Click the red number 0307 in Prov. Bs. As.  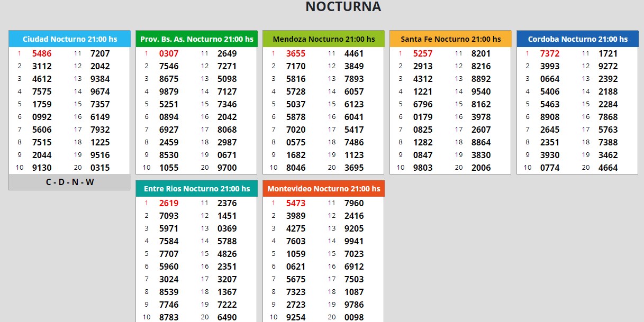pyautogui.click(x=169, y=53)
